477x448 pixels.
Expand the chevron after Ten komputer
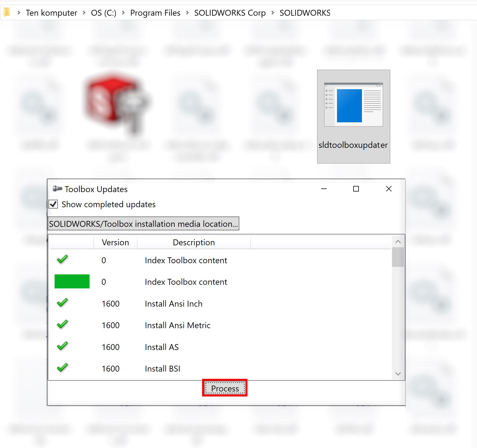click(84, 13)
